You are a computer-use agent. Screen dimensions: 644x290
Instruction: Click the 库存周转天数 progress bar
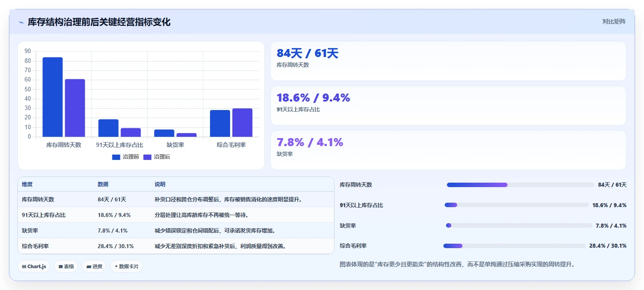[x=520, y=185]
